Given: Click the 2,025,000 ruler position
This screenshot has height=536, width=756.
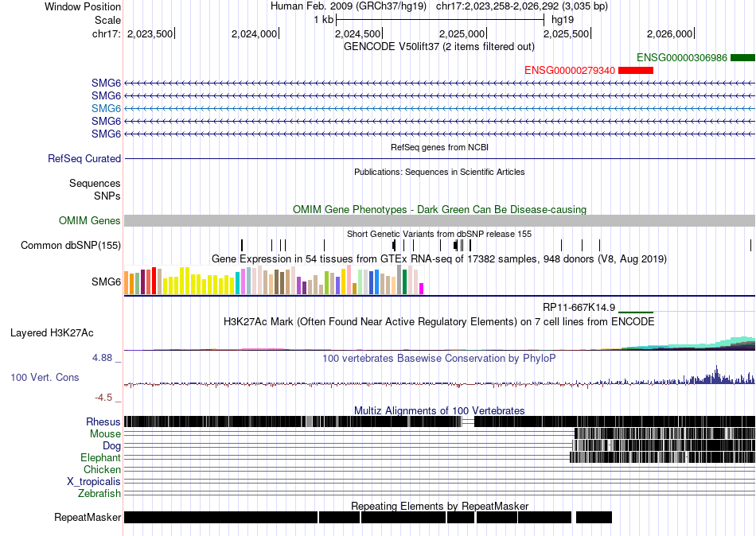Looking at the screenshot, I should point(462,33).
